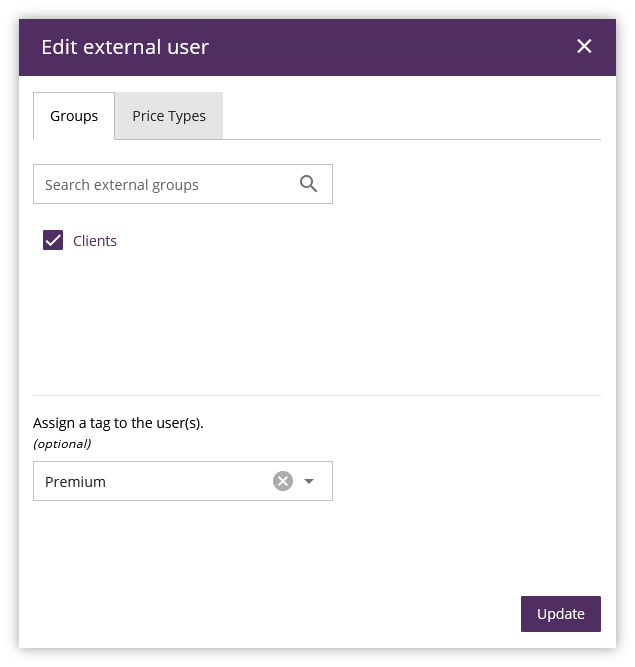This screenshot has height=667, width=635.
Task: Uncheck the Clients group checkbox
Action: coord(53,241)
